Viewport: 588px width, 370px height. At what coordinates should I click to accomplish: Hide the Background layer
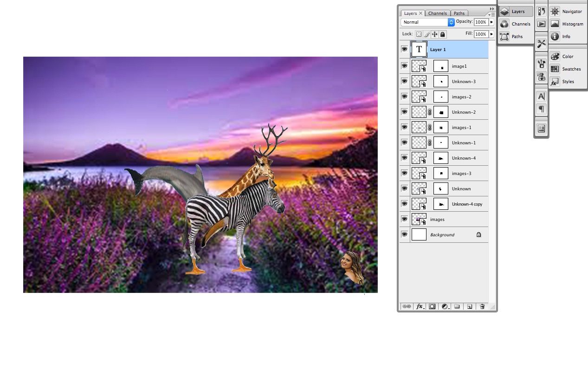404,234
